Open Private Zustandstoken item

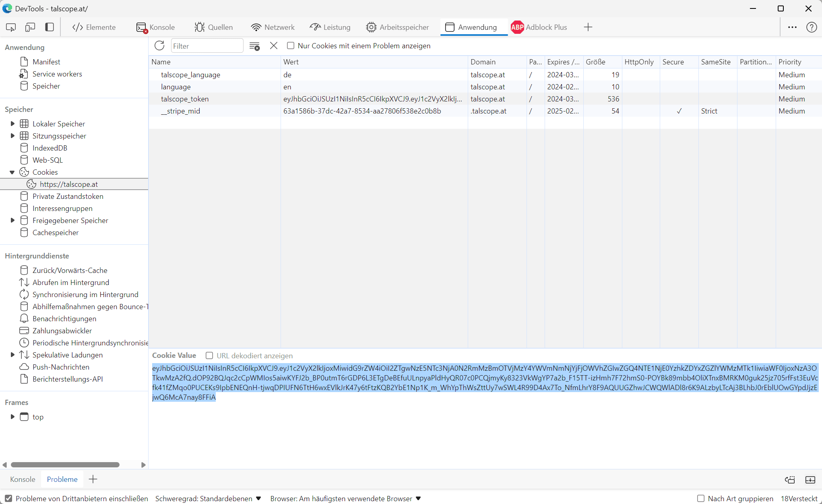pos(68,196)
